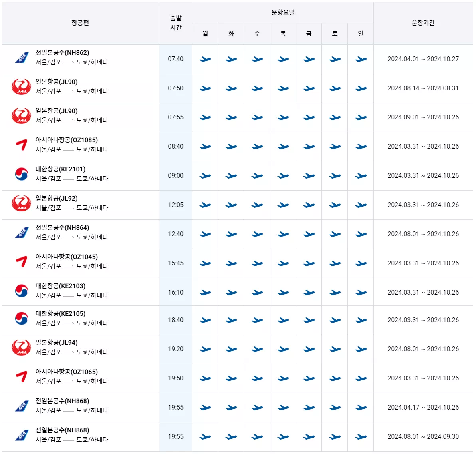Click the 수 plane icon in the OZ1085 row
This screenshot has width=476, height=454.
point(257,147)
